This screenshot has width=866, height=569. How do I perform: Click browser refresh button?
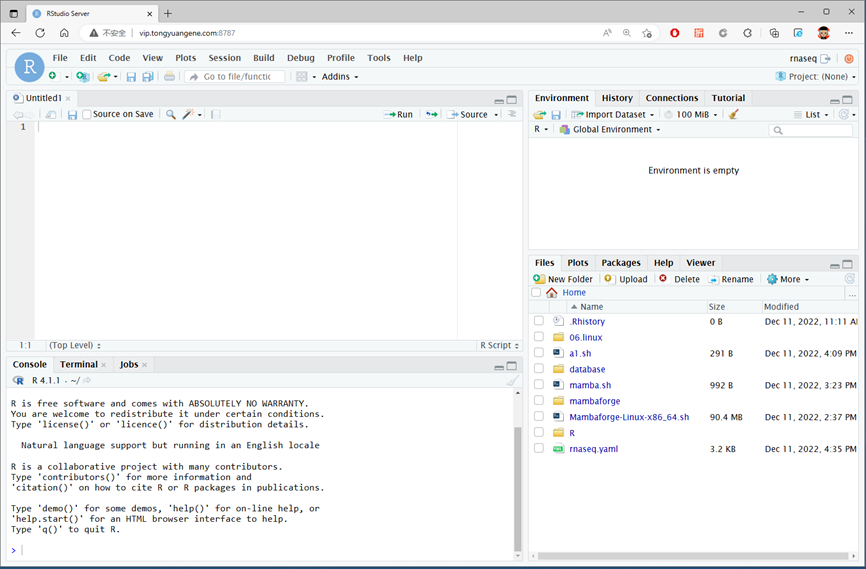click(40, 33)
